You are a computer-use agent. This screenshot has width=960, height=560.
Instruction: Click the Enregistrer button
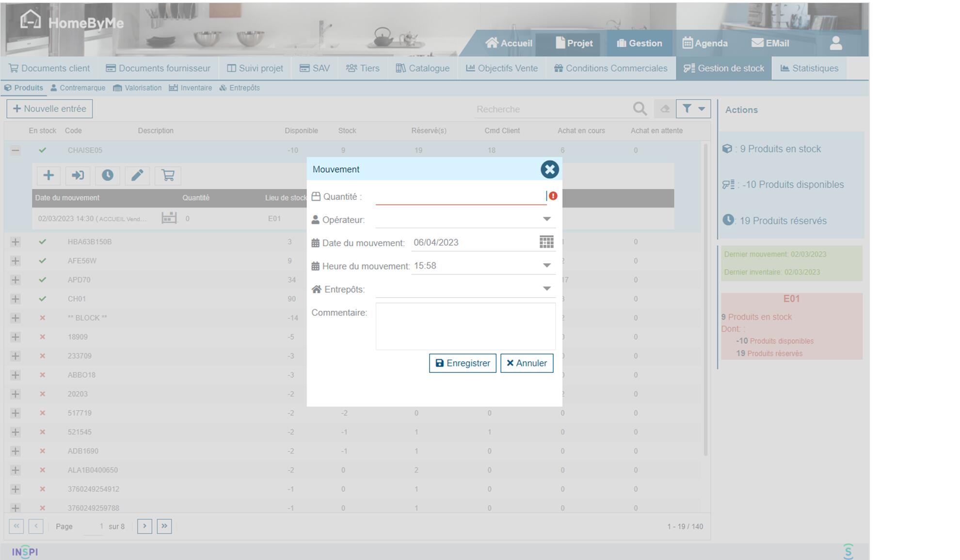tap(463, 363)
